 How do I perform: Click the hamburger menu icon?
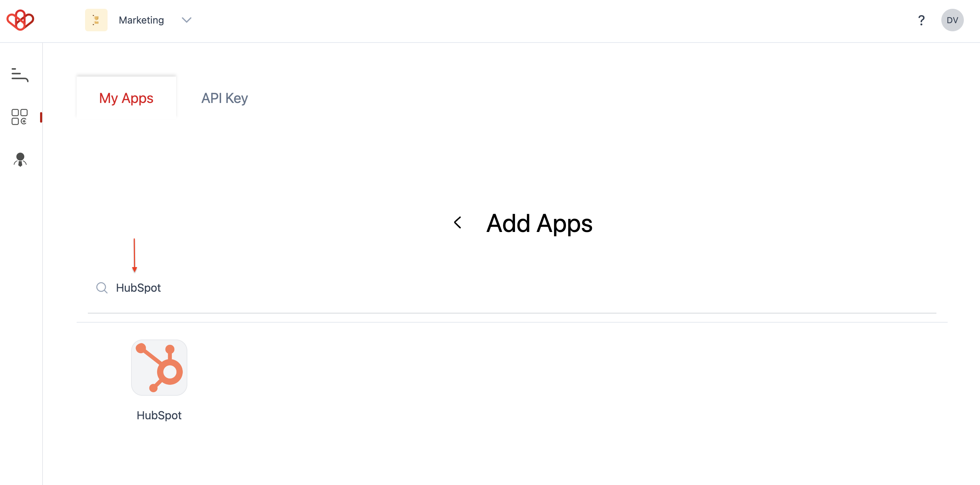19,75
